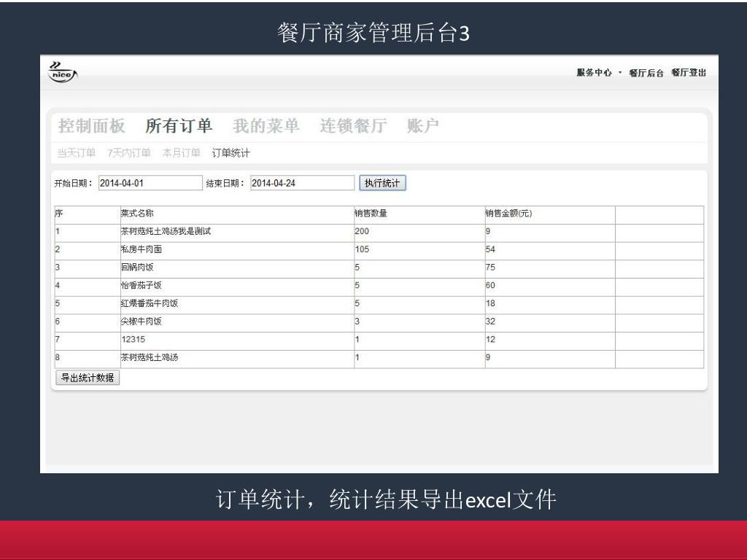Show 7天内订单 sub-tab
This screenshot has width=747, height=560.
pyautogui.click(x=128, y=153)
